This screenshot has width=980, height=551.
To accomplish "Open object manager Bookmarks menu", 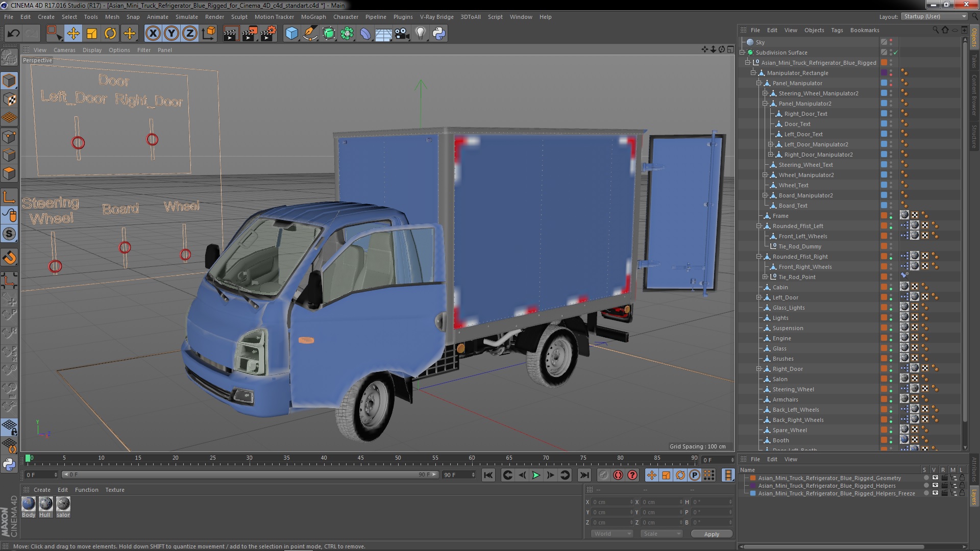I will pos(865,30).
